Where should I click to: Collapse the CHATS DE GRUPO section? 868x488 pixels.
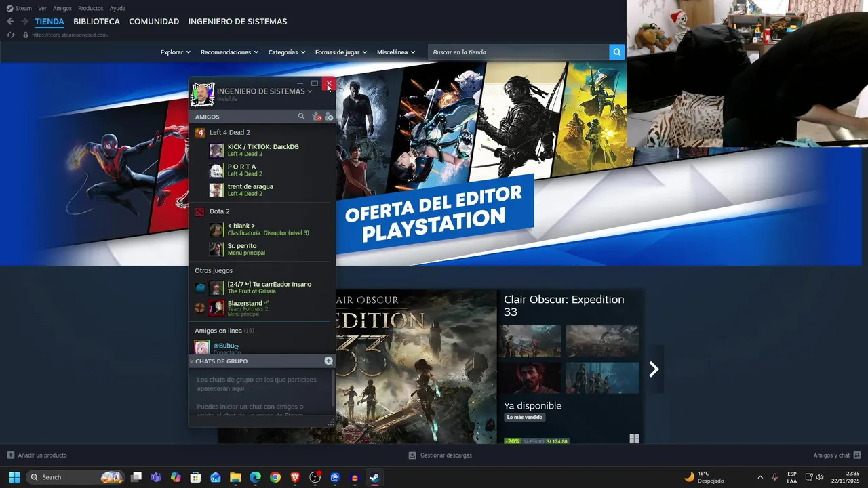tap(192, 361)
